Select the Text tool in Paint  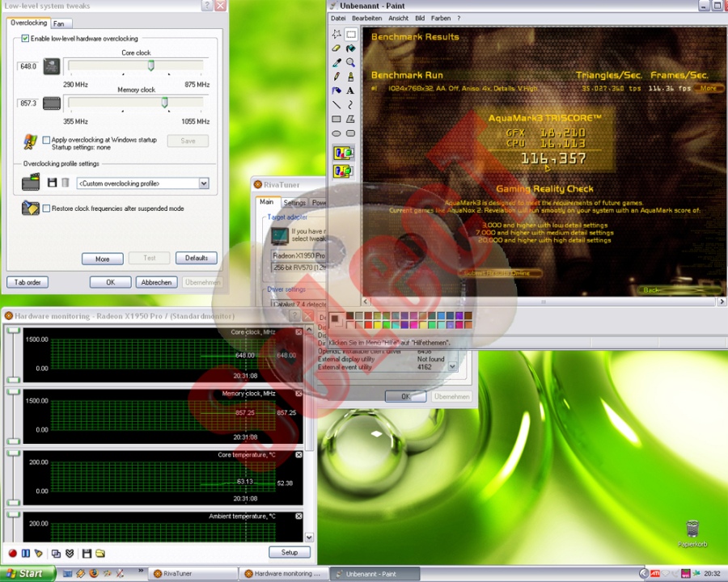coord(351,91)
